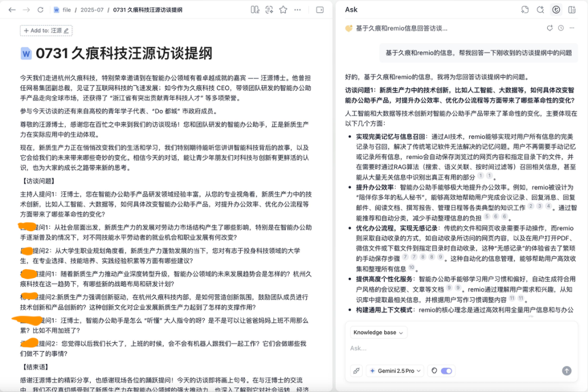588x392 pixels.
Task: Reload the document with refresh icon
Action: (40, 10)
